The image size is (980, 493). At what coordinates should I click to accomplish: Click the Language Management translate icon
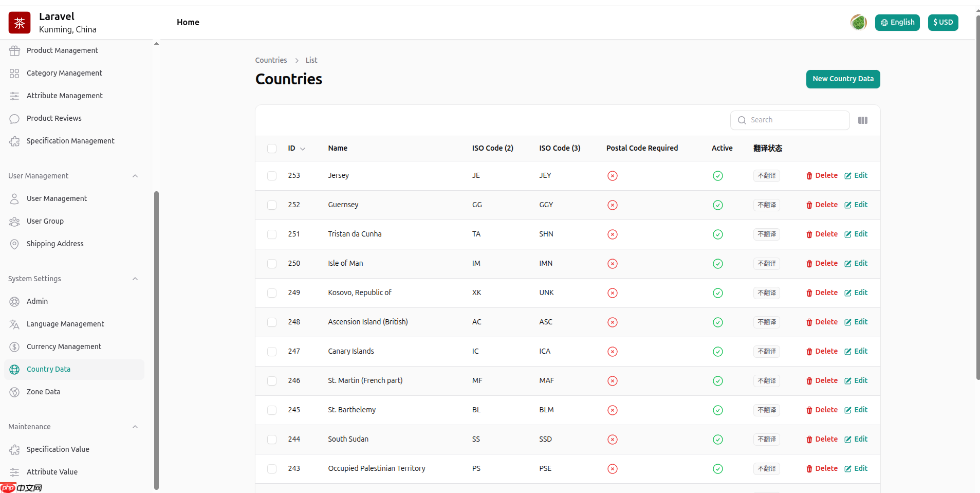[x=14, y=324]
